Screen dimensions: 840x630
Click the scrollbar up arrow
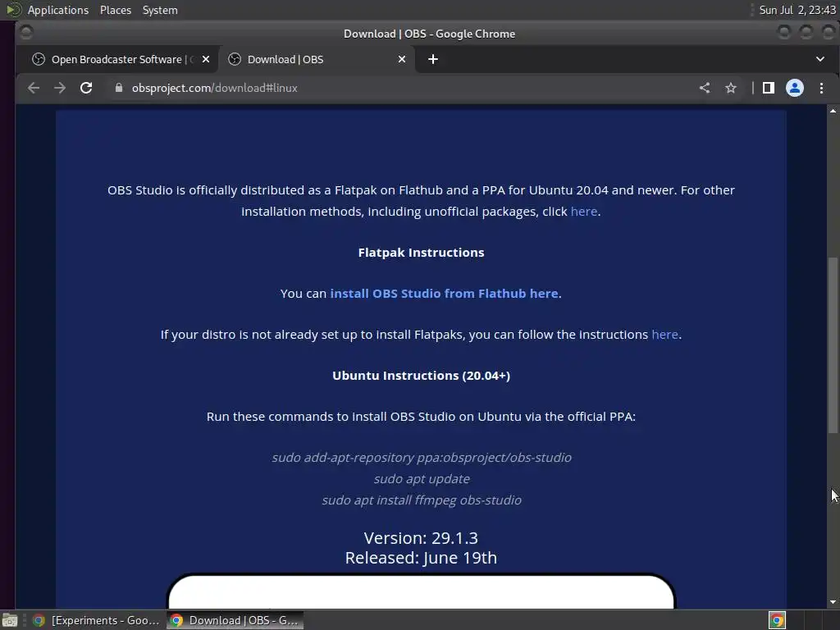(x=833, y=111)
